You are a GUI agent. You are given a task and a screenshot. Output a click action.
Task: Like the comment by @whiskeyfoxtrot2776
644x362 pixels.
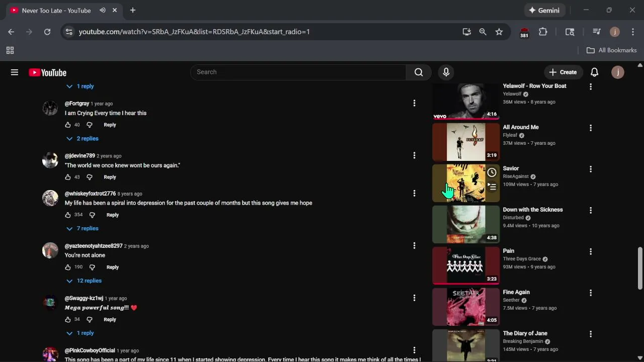point(68,215)
